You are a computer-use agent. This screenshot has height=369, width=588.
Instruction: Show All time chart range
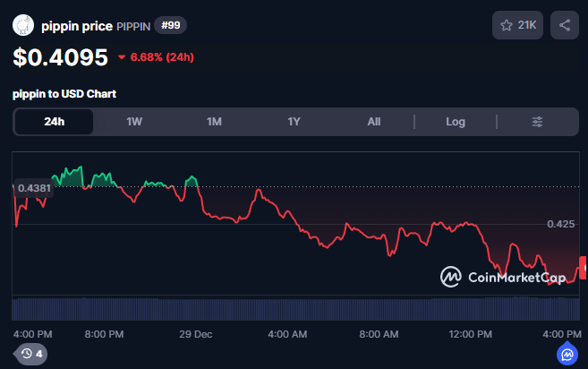click(373, 122)
